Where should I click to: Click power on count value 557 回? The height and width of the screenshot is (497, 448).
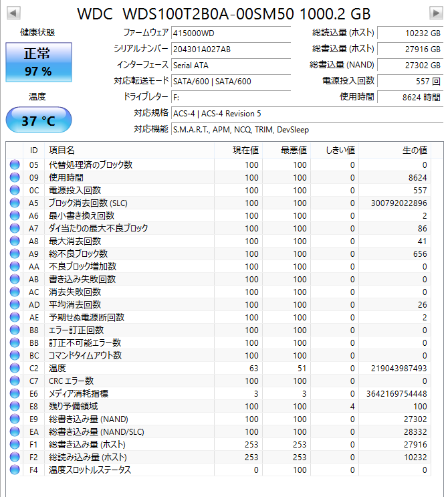[411, 82]
